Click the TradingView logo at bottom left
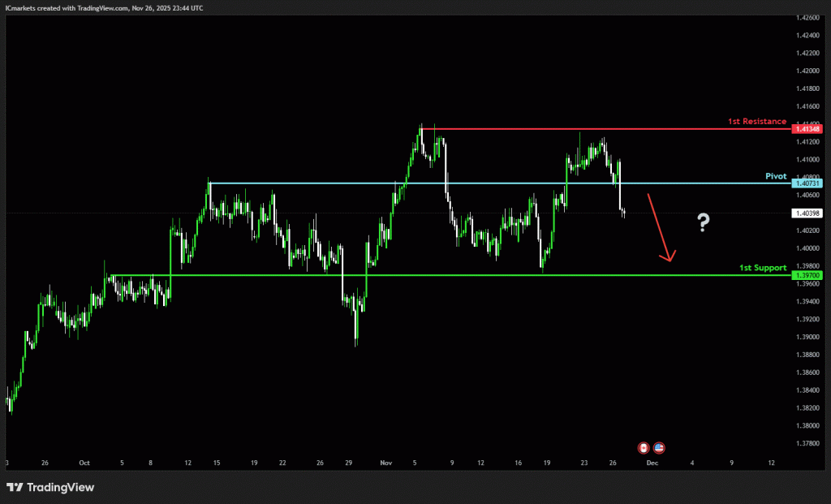 [x=50, y=487]
